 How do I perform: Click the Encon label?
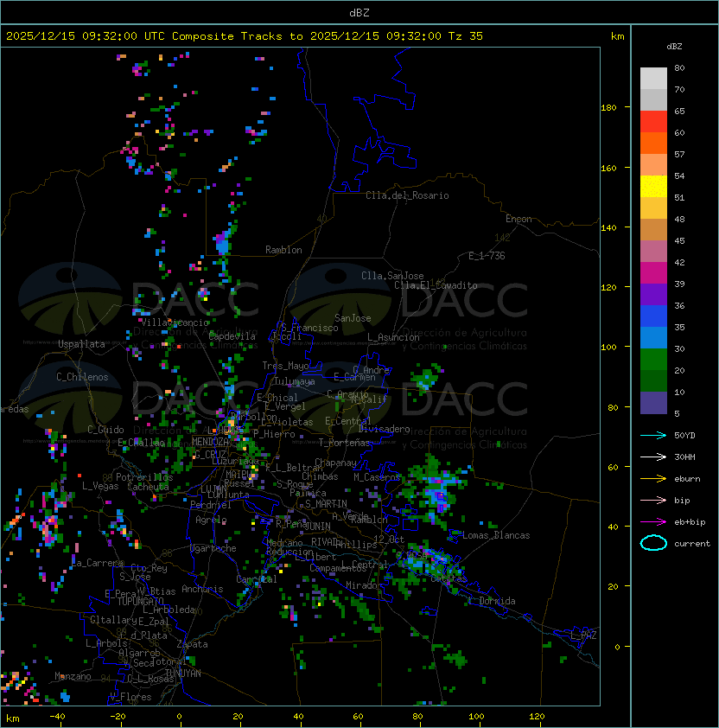(x=519, y=219)
